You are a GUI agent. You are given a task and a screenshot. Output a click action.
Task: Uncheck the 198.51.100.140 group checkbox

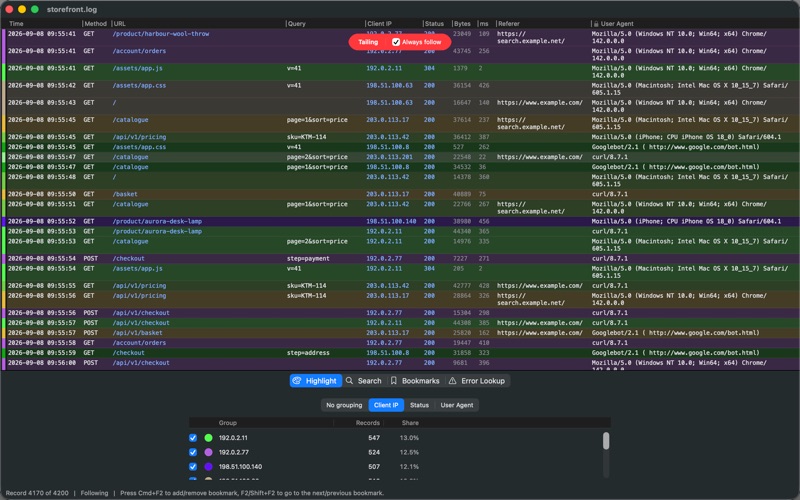[193, 466]
